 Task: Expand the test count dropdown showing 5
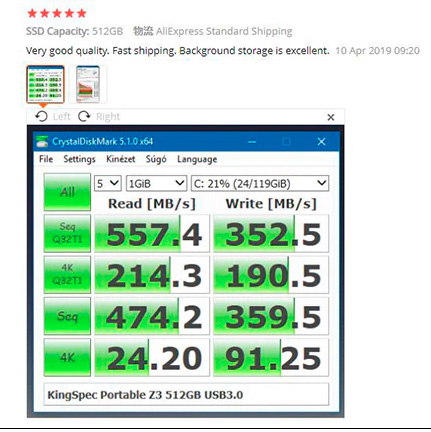(108, 183)
